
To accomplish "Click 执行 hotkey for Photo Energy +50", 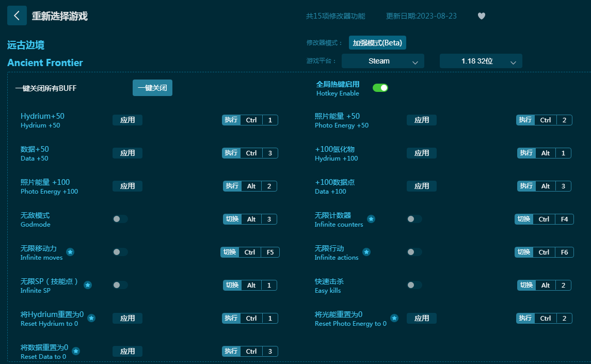I will tap(525, 120).
